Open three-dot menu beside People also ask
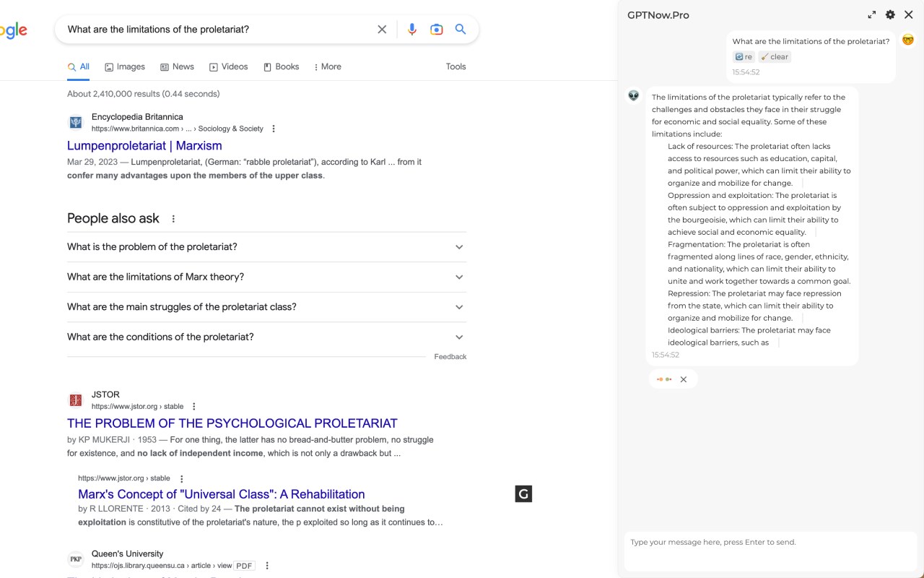The image size is (924, 578). click(173, 219)
